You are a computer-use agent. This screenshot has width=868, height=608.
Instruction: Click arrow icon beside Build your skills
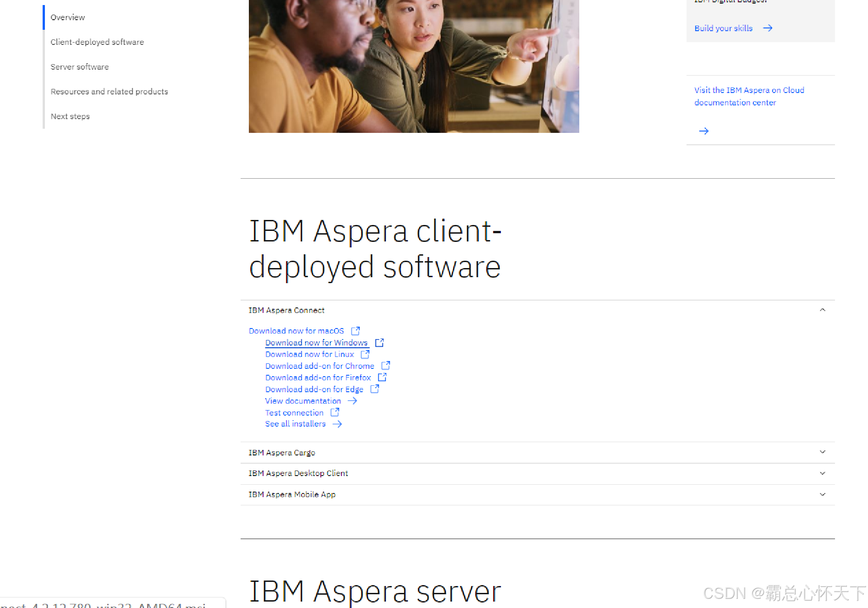[768, 28]
